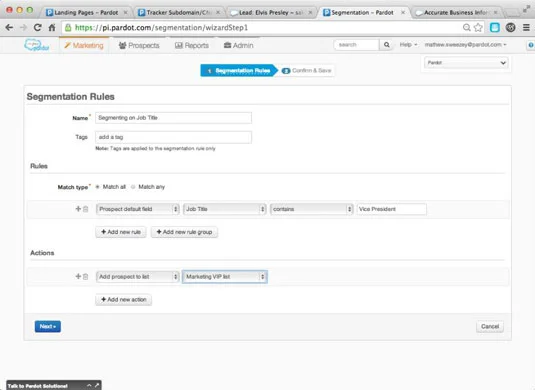Remove Add prospect to list action via trash icon
This screenshot has height=390, width=535.
point(86,276)
